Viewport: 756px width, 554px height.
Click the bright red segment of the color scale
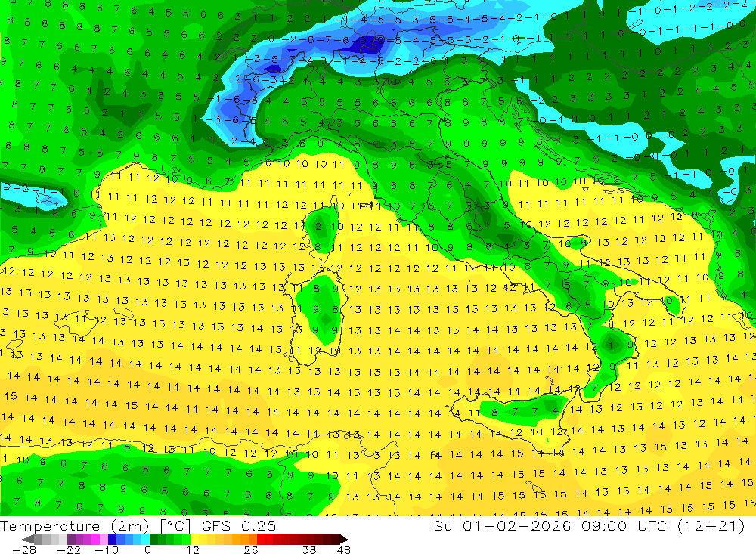click(x=261, y=539)
